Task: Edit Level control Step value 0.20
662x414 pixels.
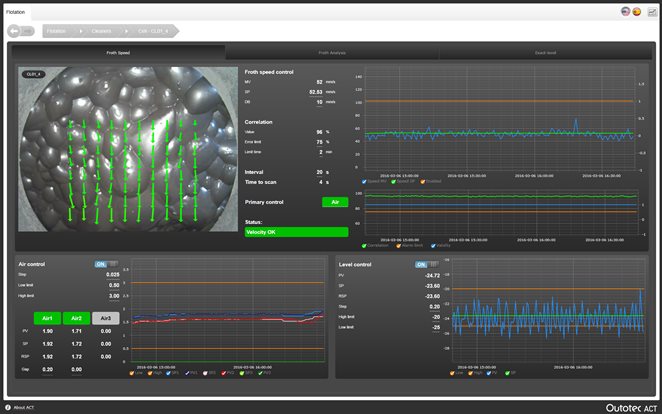Action: tap(435, 307)
